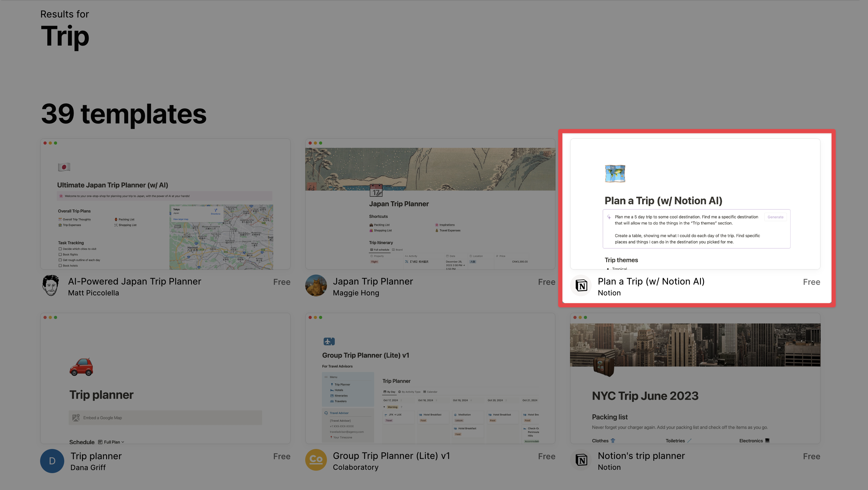
Task: Open Matt Piccolella's avatar
Action: (51, 286)
